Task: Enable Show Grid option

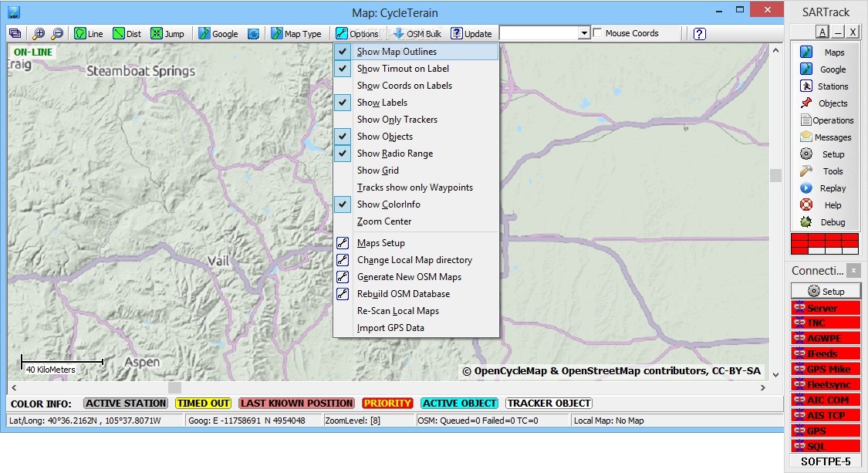Action: coord(416,171)
